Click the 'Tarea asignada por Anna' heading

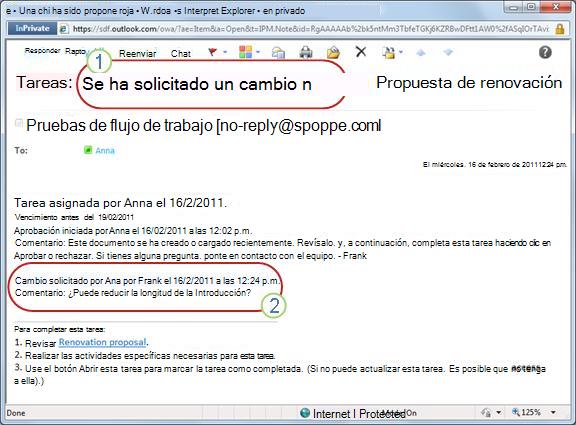pyautogui.click(x=120, y=203)
